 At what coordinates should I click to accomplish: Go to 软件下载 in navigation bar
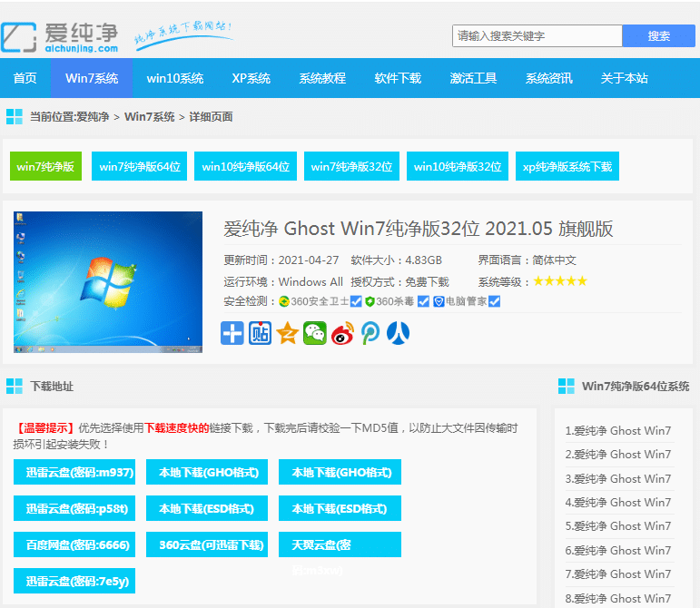(x=398, y=78)
